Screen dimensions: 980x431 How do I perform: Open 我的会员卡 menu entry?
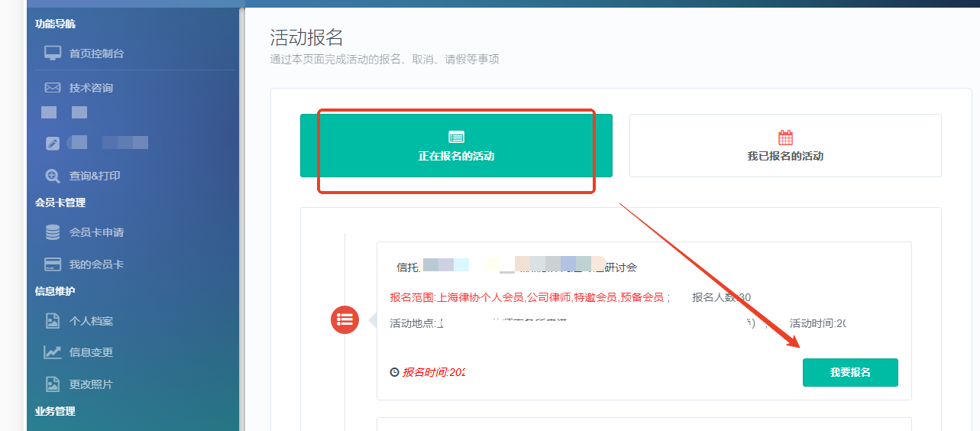96,264
